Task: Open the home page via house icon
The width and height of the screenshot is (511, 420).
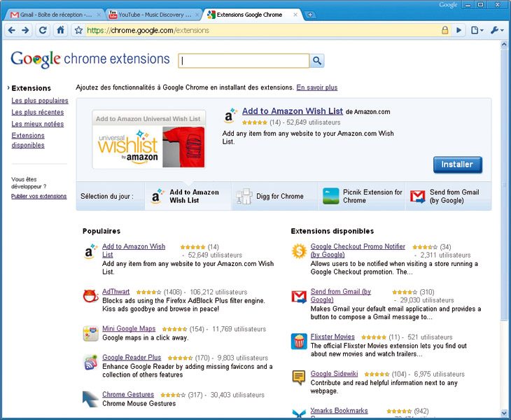Action: (x=61, y=30)
